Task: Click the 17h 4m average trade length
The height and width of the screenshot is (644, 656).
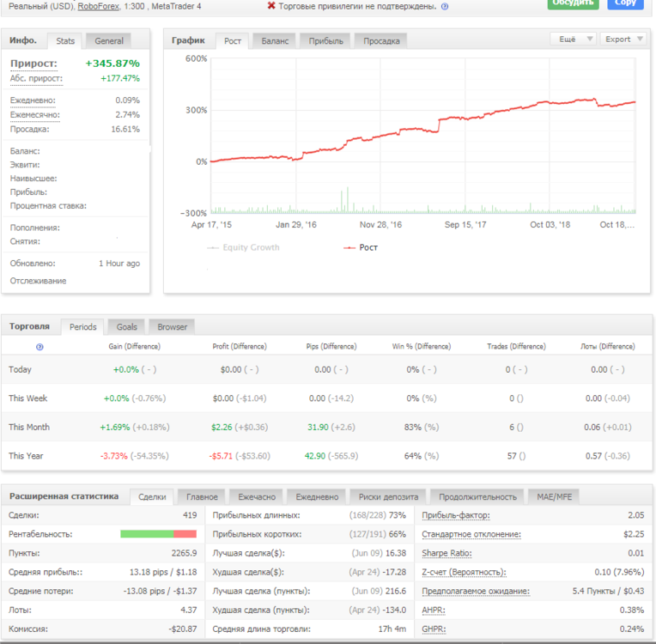Action: click(x=392, y=629)
